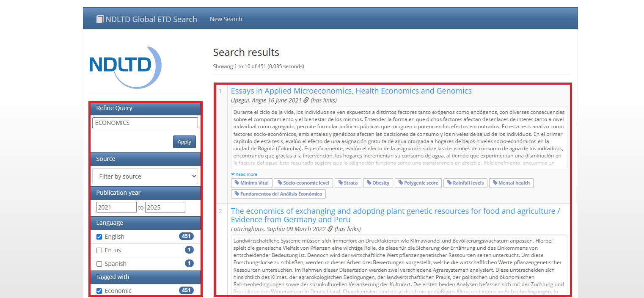Go to NDLTD Global ETD Search home
644x298 pixels.
[151, 19]
